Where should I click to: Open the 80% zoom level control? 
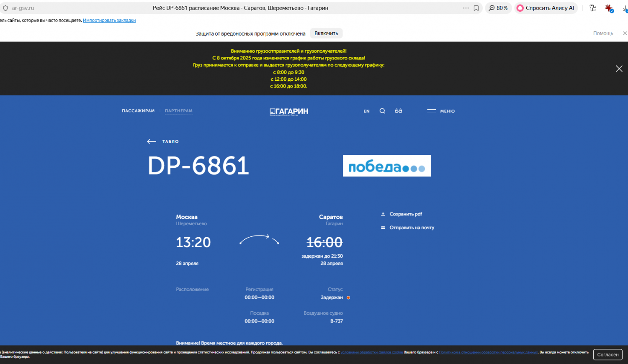click(498, 8)
